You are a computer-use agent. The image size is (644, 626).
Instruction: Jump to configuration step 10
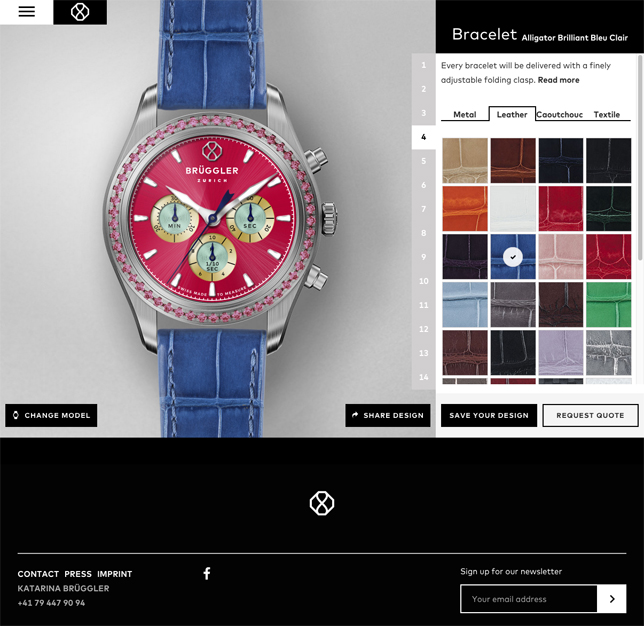[423, 281]
